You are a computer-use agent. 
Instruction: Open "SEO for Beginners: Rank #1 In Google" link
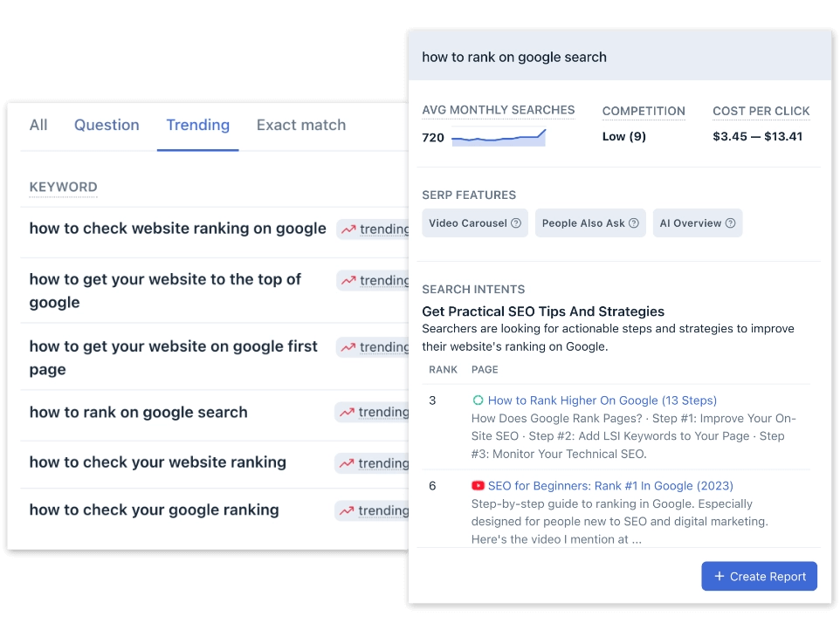pos(610,486)
